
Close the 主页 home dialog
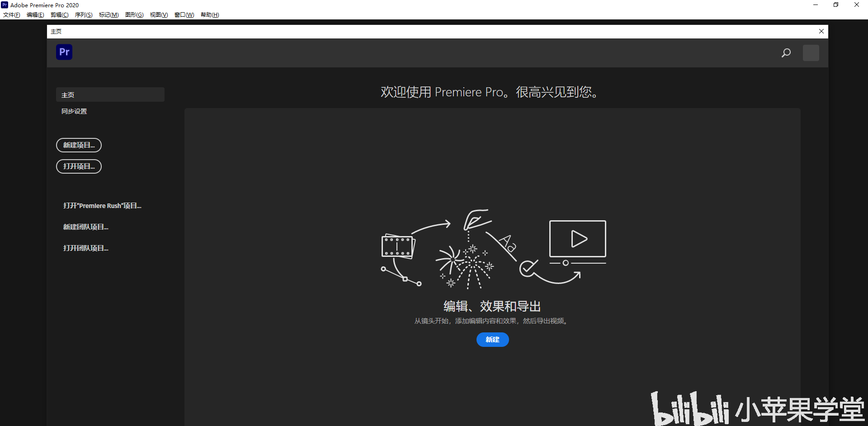821,31
